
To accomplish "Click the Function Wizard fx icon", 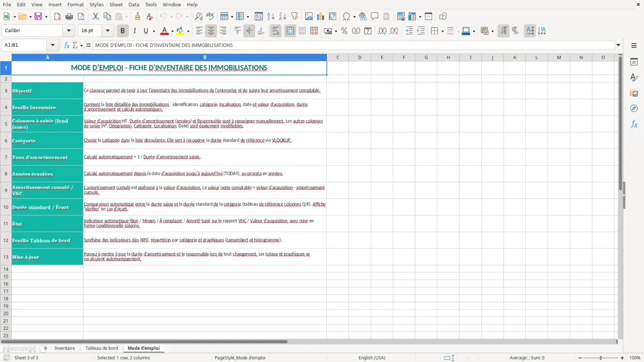I will pos(67,46).
